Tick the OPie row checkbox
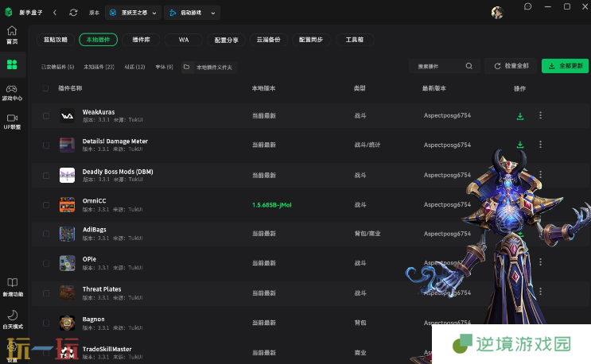The height and width of the screenshot is (364, 591). (x=46, y=264)
